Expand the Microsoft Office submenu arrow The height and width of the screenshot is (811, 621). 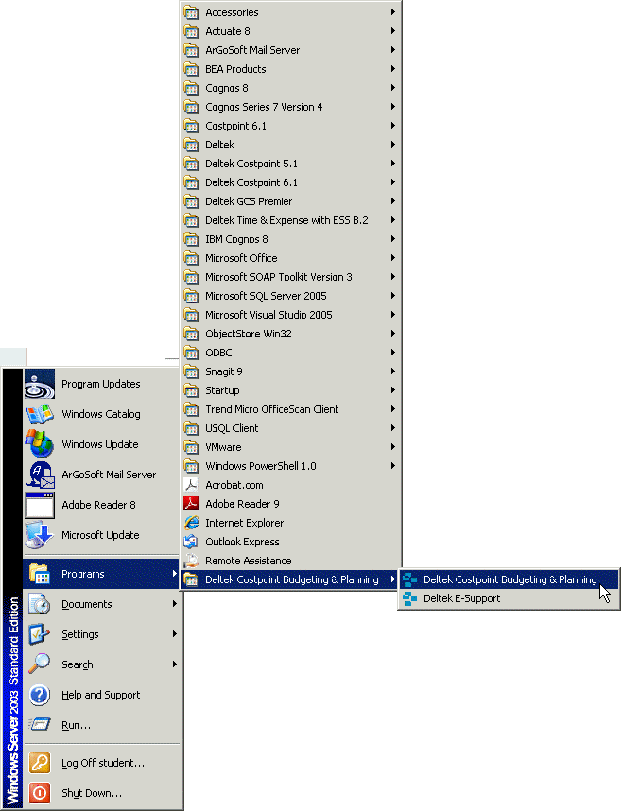pyautogui.click(x=394, y=258)
